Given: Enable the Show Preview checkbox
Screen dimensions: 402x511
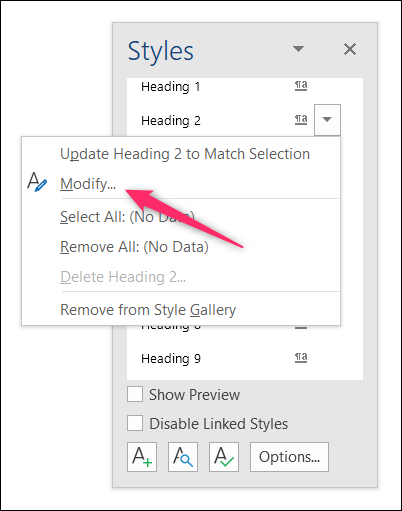Looking at the screenshot, I should coord(135,394).
